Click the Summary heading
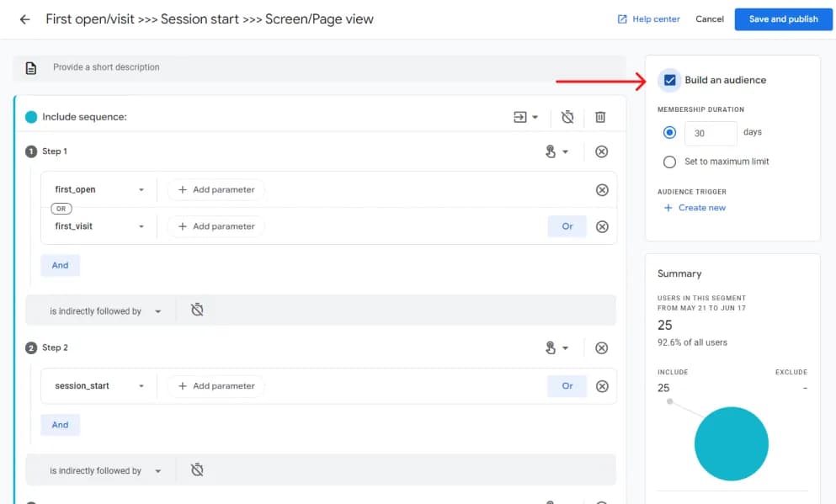The width and height of the screenshot is (836, 504). pos(679,273)
